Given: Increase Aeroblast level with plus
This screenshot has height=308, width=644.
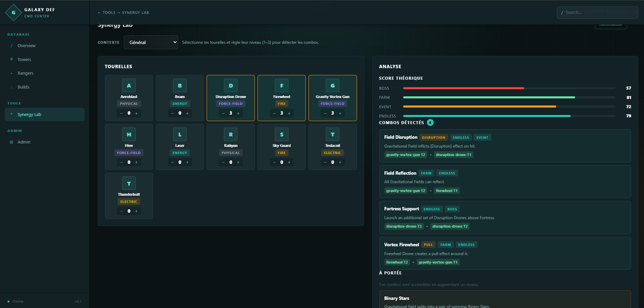Looking at the screenshot, I should (x=136, y=113).
